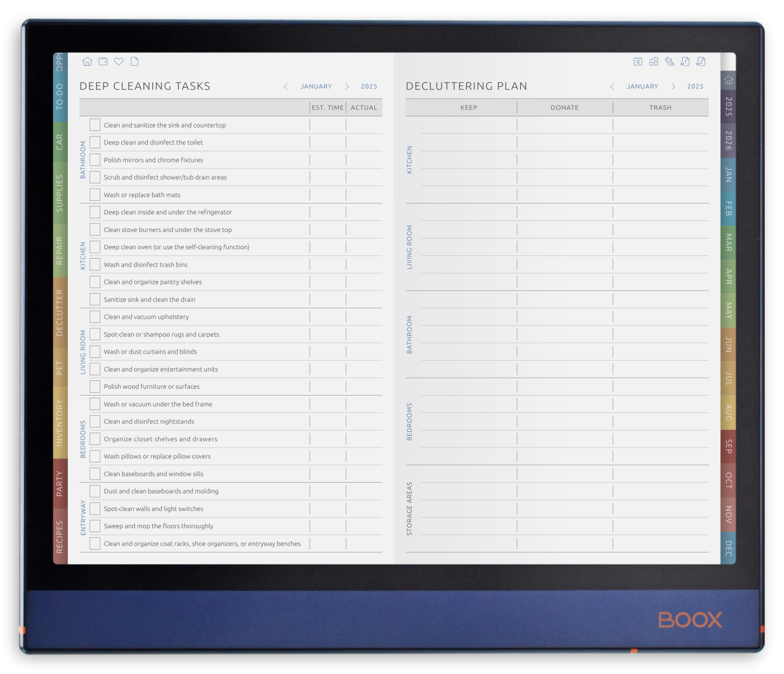784x674 pixels.
Task: Open the 2026 year tab on right edge
Action: [728, 141]
